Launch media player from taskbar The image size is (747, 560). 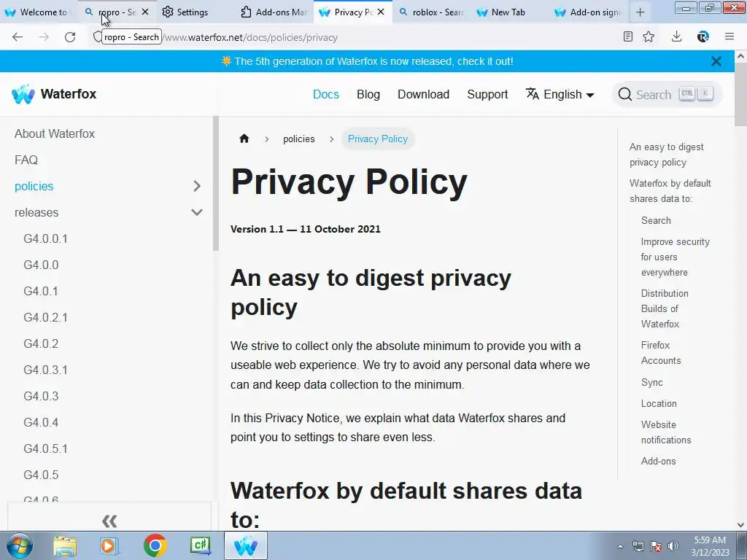(109, 545)
